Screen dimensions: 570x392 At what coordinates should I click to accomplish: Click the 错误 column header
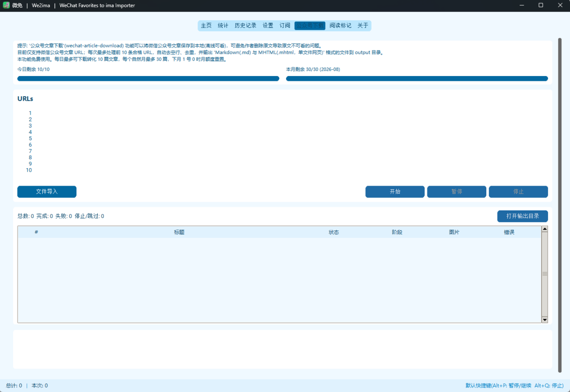(509, 232)
